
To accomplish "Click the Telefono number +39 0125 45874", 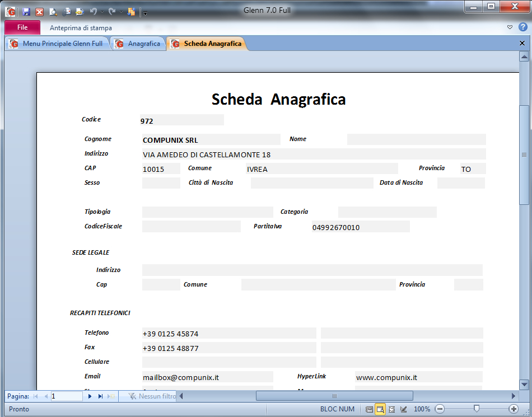I will click(x=170, y=334).
